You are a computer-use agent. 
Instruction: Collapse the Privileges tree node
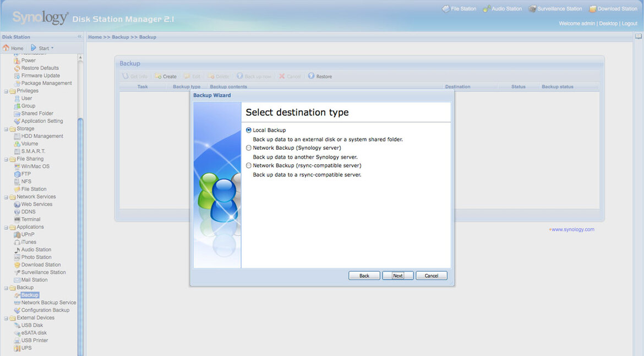6,91
